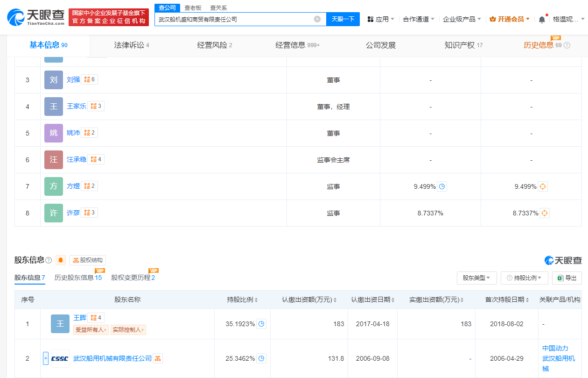Viewport: 588px width, 378px height.
Task: Open the 股东类型 filter dropdown
Action: pyautogui.click(x=476, y=278)
